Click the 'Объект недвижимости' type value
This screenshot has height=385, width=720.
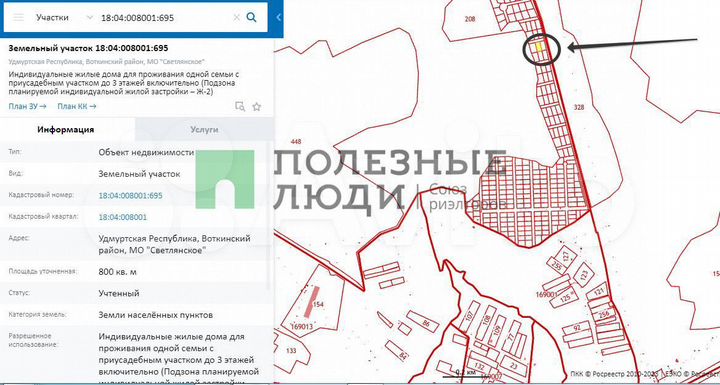click(146, 153)
